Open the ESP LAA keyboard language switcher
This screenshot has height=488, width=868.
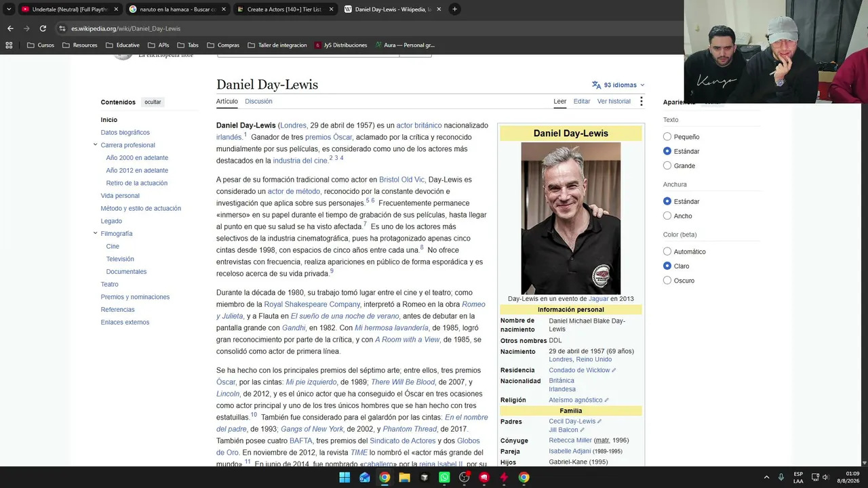(x=798, y=477)
